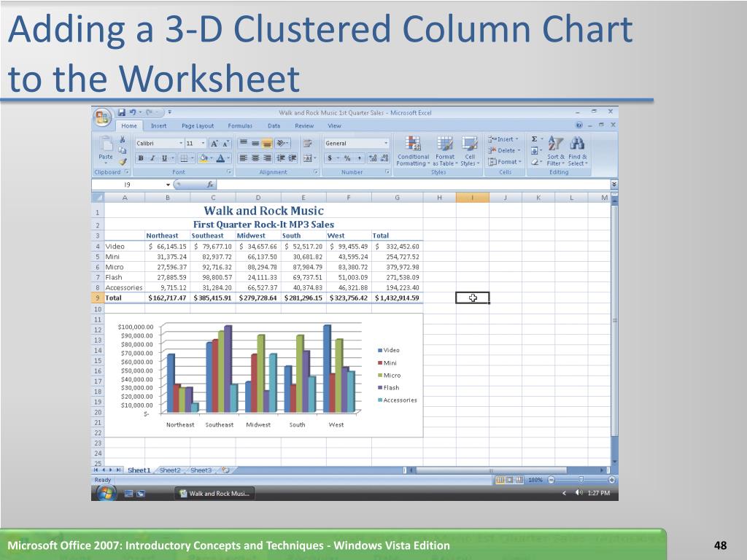Select the Total cell $1,432,914.59
The image size is (747, 560).
pyautogui.click(x=397, y=298)
